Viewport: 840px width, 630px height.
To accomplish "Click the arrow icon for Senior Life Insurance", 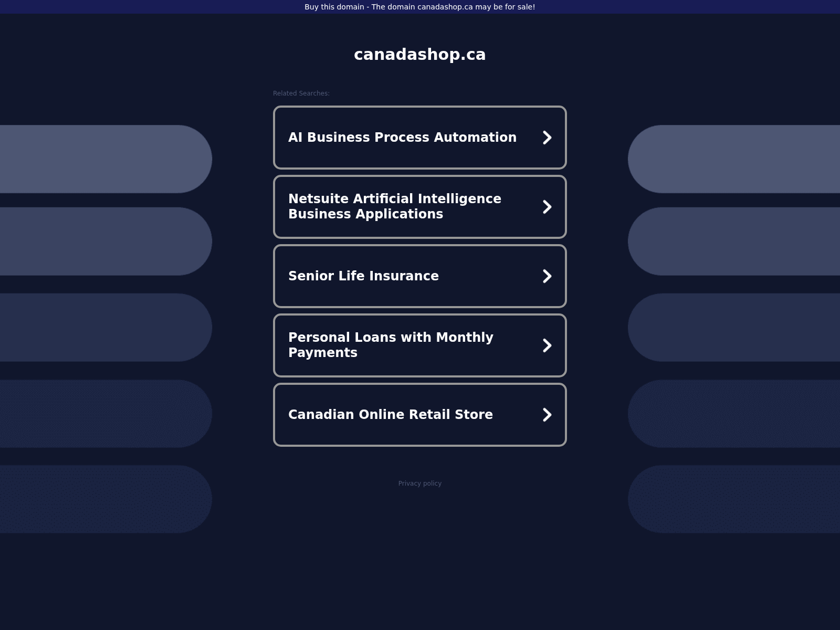I will (547, 276).
